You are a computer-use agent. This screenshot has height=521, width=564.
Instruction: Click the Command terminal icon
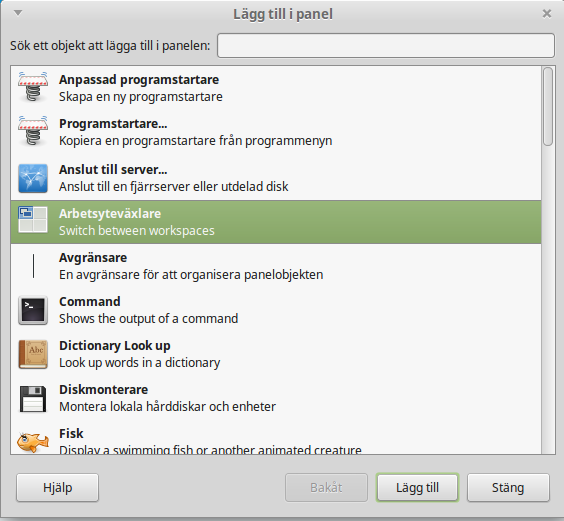(x=33, y=310)
